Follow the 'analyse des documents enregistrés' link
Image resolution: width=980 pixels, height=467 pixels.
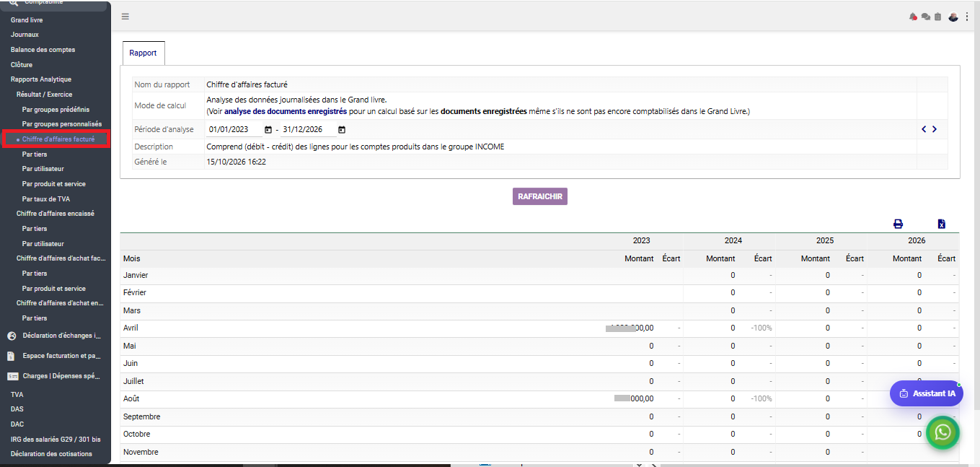tap(286, 111)
